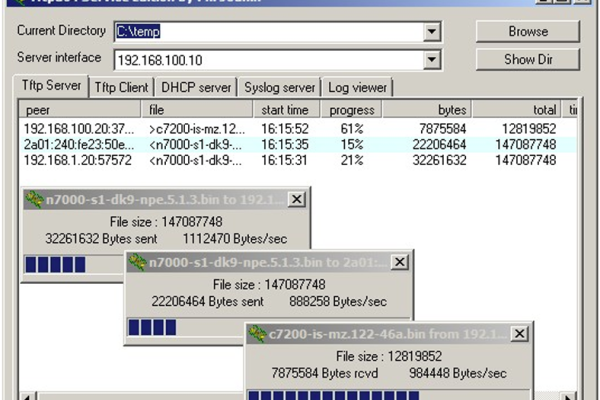The width and height of the screenshot is (600, 400).
Task: Expand the Current Directory dropdown arrow
Action: point(431,32)
